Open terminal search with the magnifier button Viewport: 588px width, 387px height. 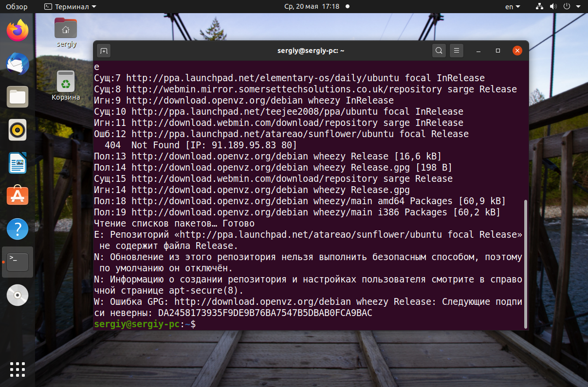[x=439, y=51]
